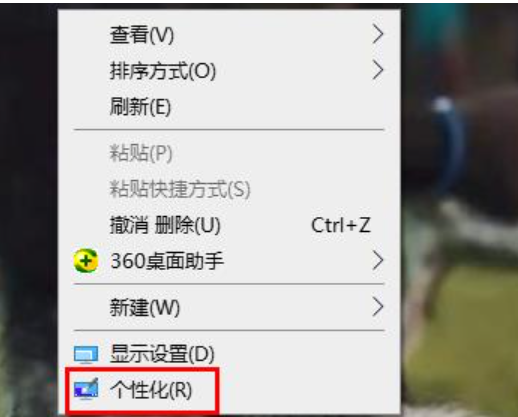Expand the chevron beside 排序方式(O)

click(x=378, y=70)
